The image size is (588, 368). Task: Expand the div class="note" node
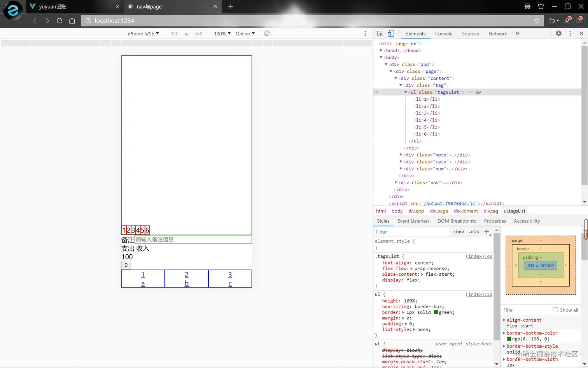click(x=401, y=155)
